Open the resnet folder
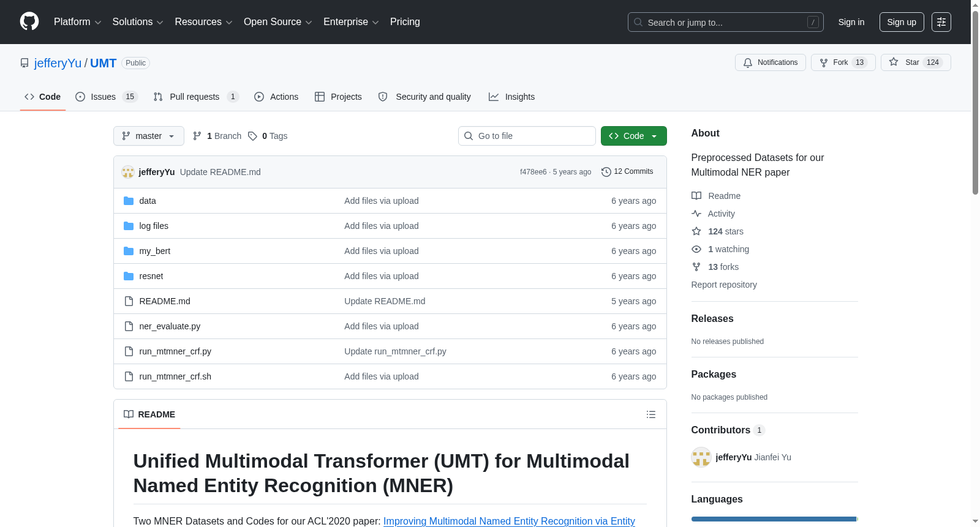Viewport: 980px width, 527px height. [x=151, y=276]
